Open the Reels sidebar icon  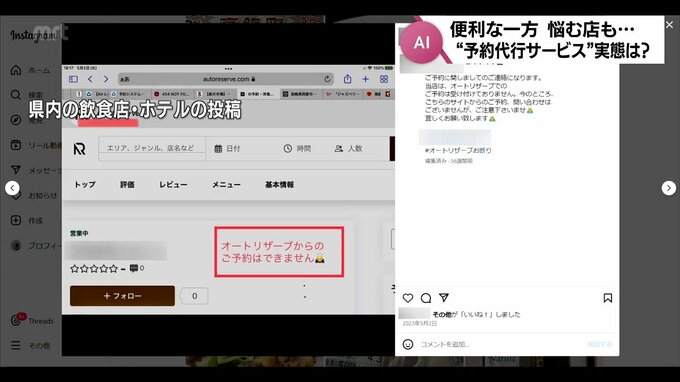[x=16, y=145]
